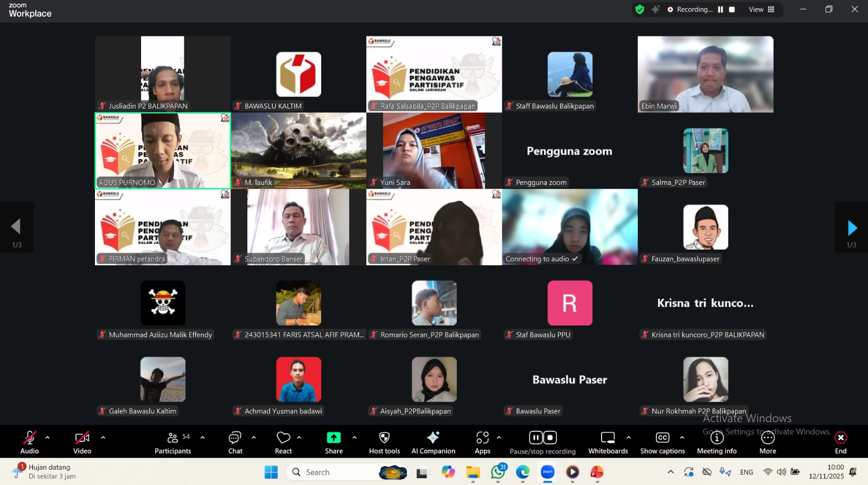868x485 pixels.
Task: Show hidden system tray icons
Action: click(x=671, y=472)
